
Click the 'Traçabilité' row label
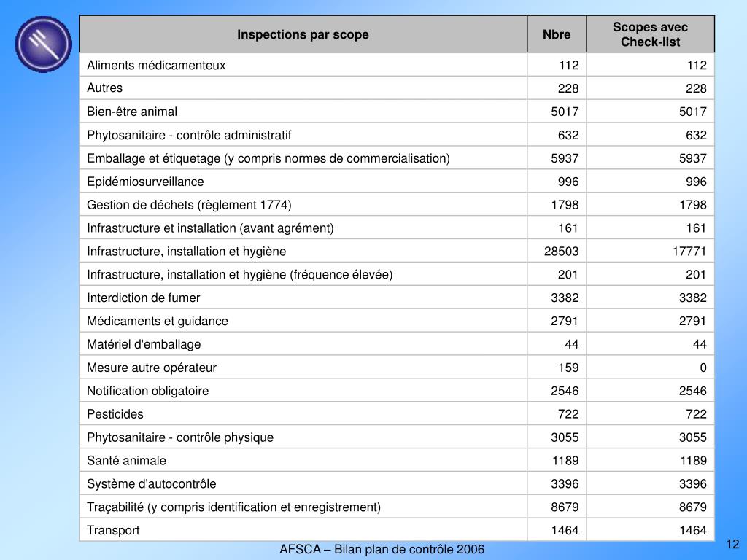pos(233,507)
